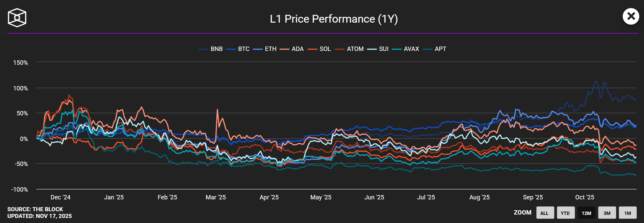644x223 pixels.
Task: Select the 1M zoom button
Action: point(627,213)
